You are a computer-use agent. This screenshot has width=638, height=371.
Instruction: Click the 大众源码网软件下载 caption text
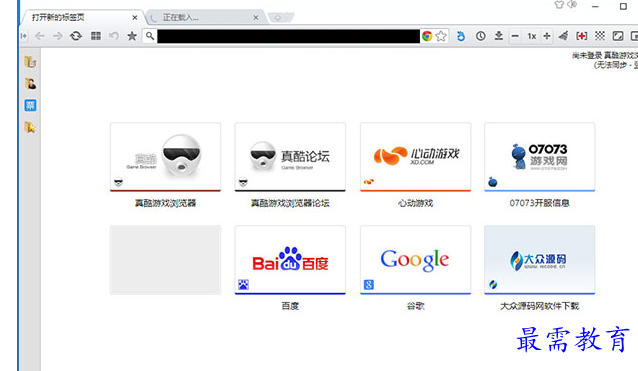coord(540,306)
